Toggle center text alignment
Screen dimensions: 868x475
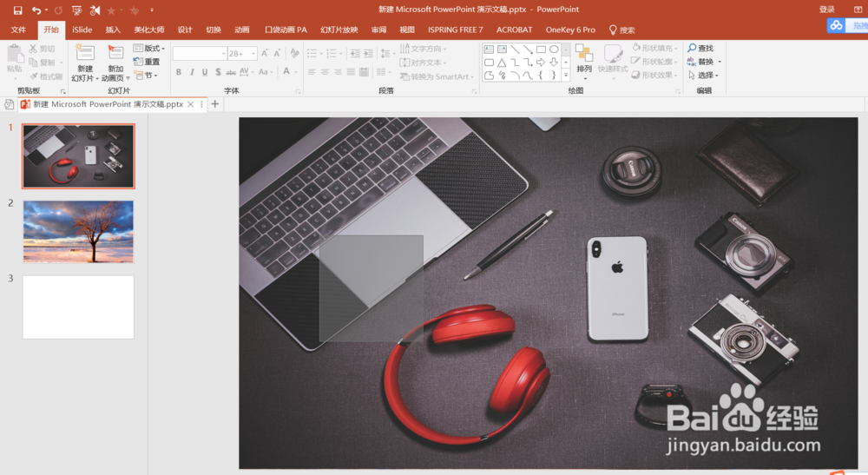(x=325, y=72)
